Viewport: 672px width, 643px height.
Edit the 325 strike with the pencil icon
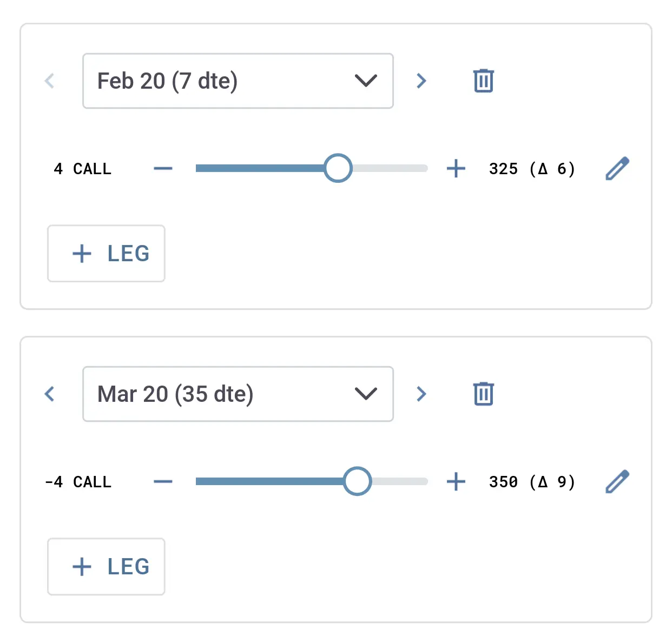coord(616,168)
